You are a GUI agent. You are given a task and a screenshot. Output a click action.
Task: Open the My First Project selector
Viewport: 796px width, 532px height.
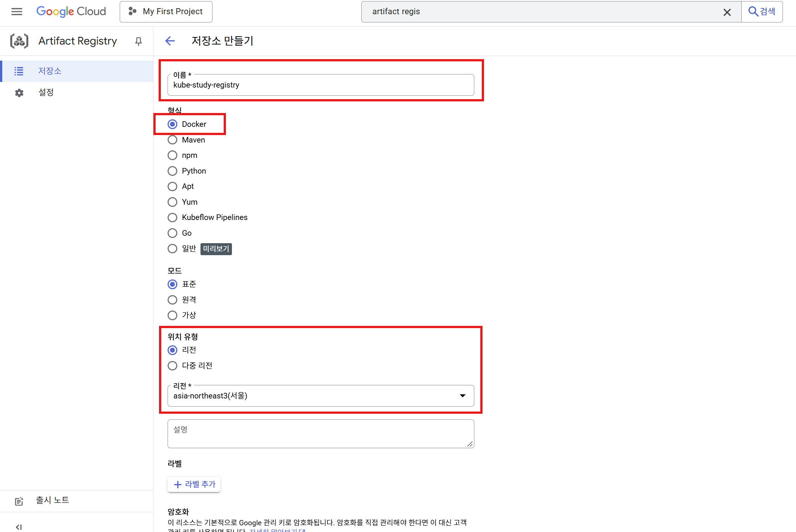166,12
